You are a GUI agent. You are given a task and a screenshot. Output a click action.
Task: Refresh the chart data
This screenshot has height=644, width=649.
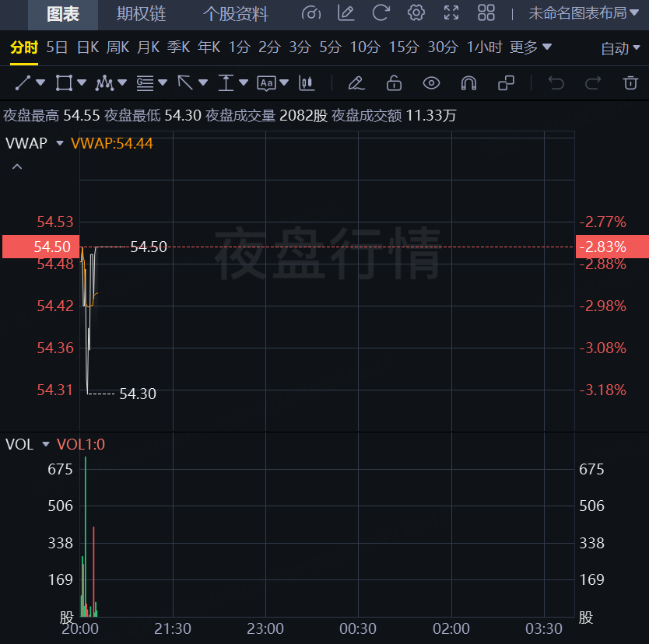tap(381, 13)
